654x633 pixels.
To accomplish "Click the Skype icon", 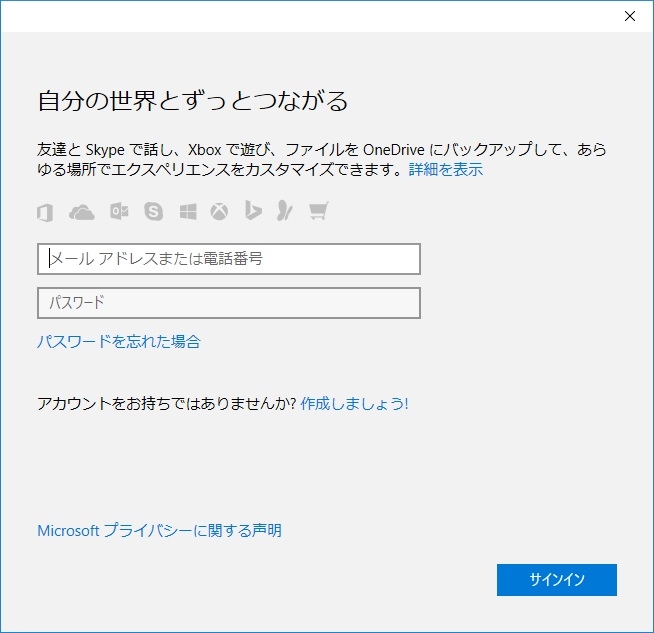I will point(153,212).
